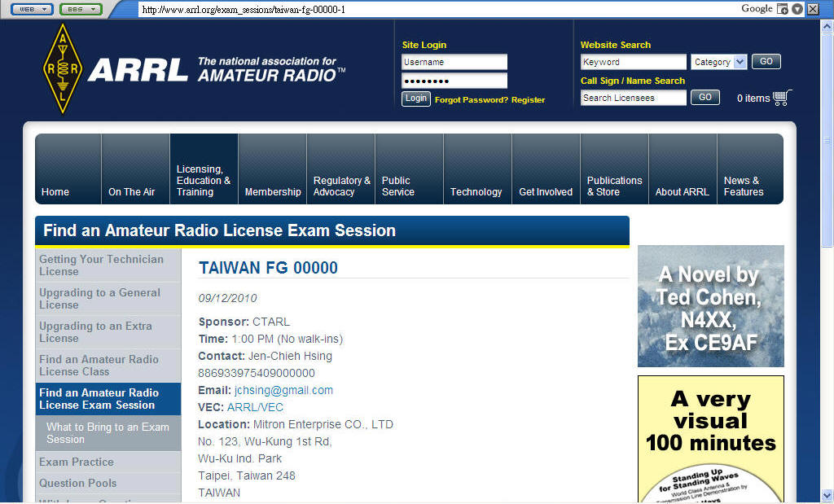This screenshot has width=834, height=504.
Task: Go to Getting Your Technician License
Action: pyautogui.click(x=108, y=265)
